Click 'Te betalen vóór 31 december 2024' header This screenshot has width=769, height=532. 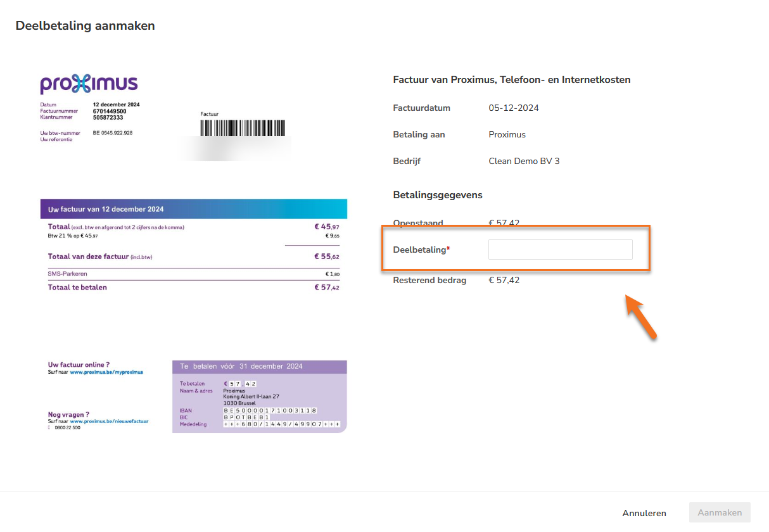pos(260,366)
